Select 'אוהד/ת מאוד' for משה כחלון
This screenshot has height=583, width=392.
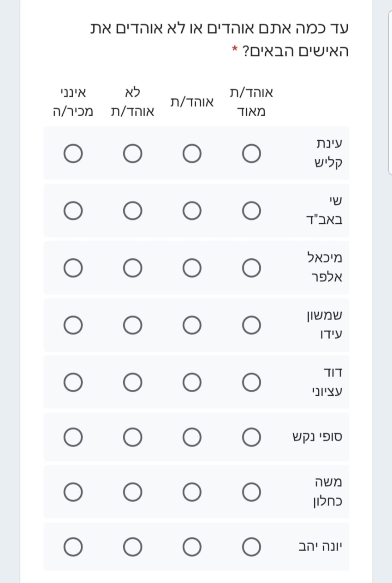(251, 492)
